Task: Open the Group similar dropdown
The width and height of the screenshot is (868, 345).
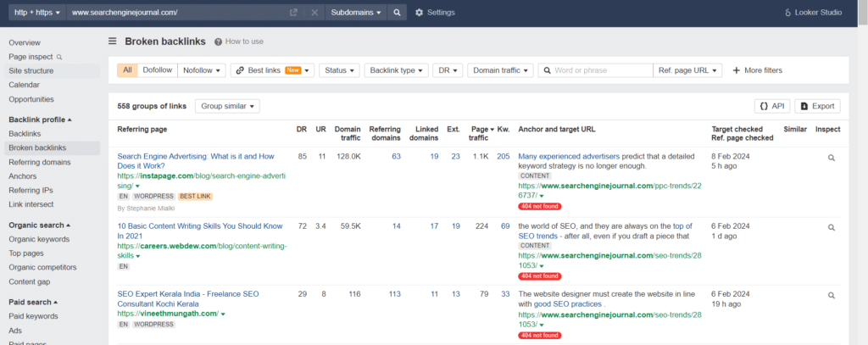Action: pos(227,106)
